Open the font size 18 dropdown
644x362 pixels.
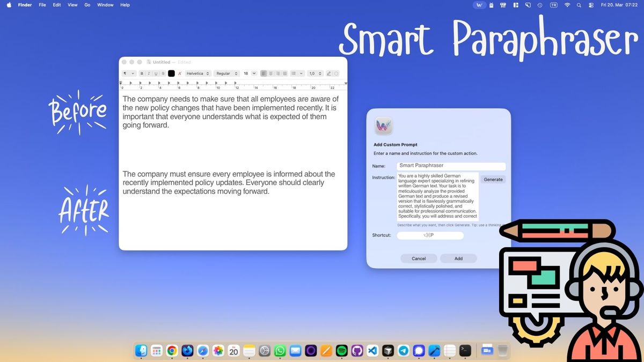tap(250, 73)
